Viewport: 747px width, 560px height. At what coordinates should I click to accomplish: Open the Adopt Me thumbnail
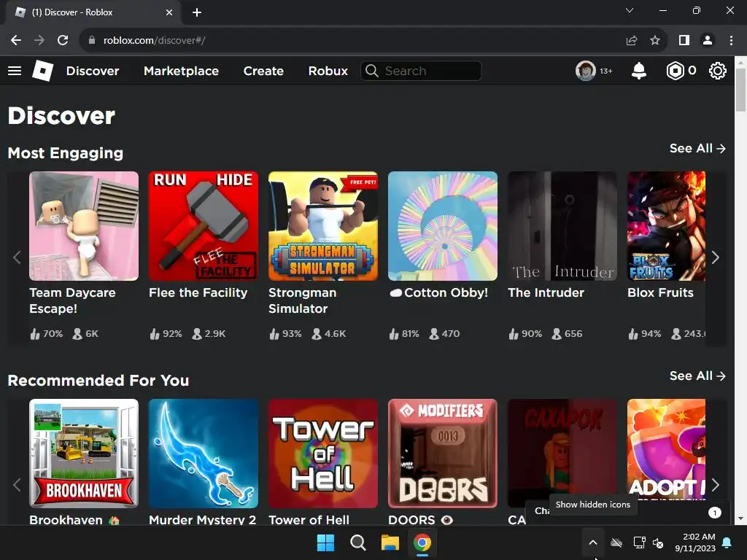pyautogui.click(x=666, y=450)
